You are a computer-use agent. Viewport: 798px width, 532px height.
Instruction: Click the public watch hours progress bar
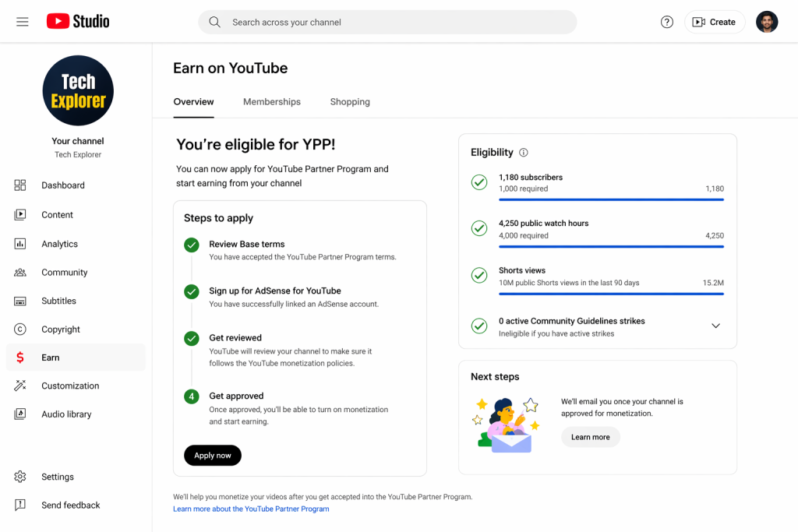pyautogui.click(x=611, y=247)
